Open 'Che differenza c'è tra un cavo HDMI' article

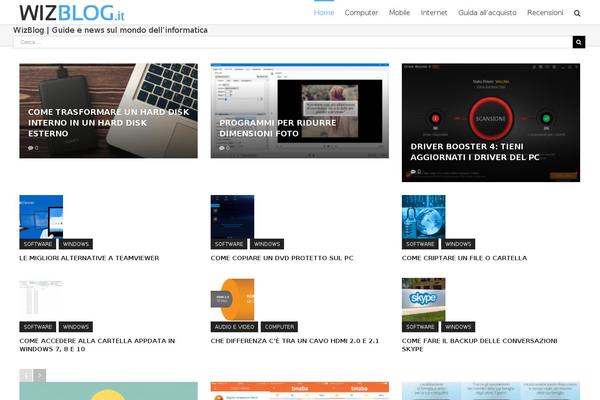coord(295,341)
